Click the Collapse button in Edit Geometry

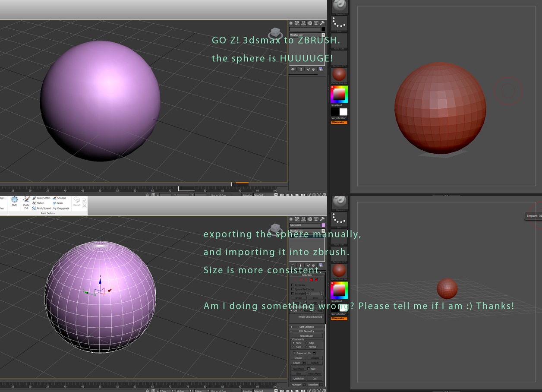315,358
